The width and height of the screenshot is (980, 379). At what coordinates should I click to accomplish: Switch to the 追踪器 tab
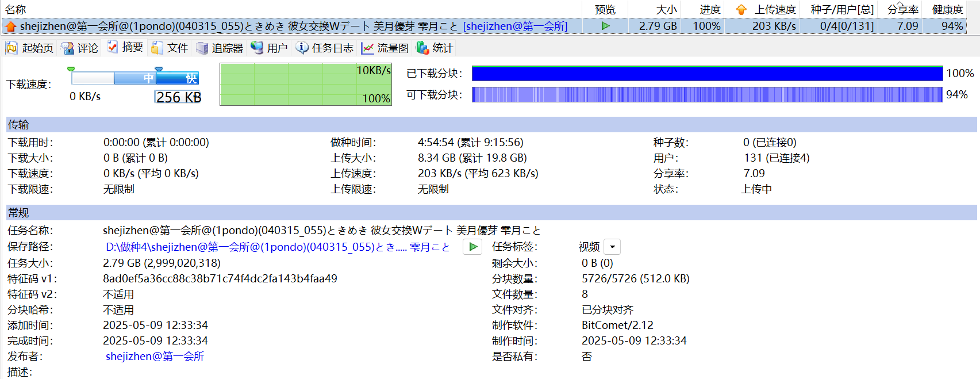220,48
